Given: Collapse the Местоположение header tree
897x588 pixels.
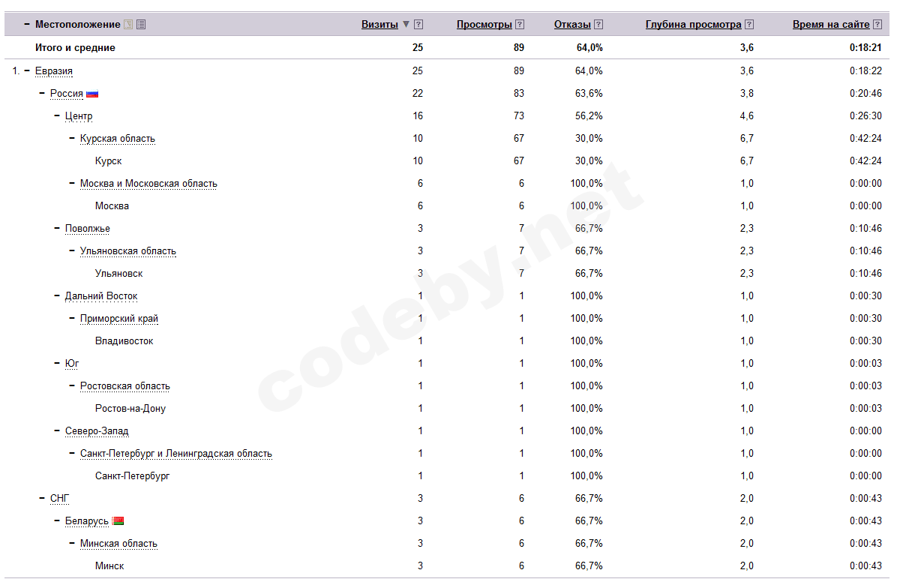Looking at the screenshot, I should [27, 25].
